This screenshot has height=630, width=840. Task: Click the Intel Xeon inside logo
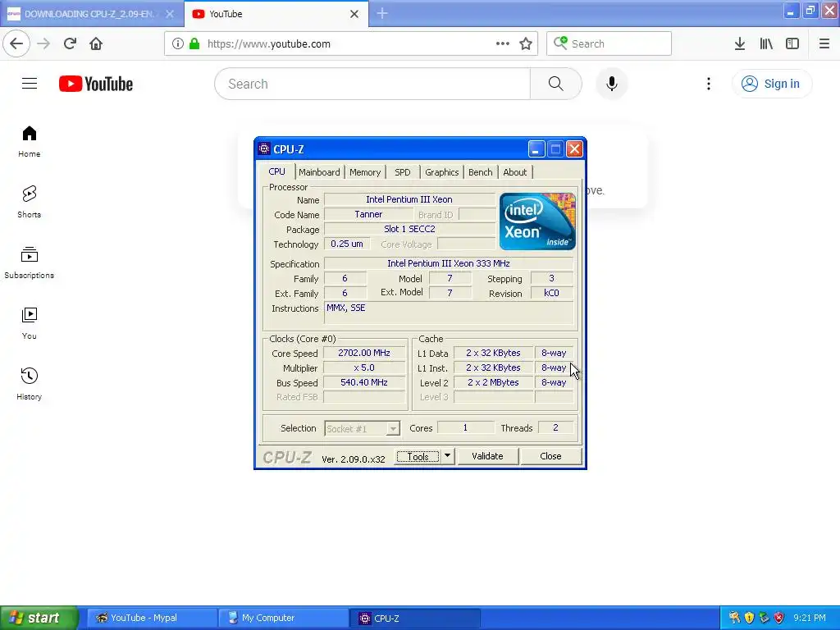coord(537,221)
